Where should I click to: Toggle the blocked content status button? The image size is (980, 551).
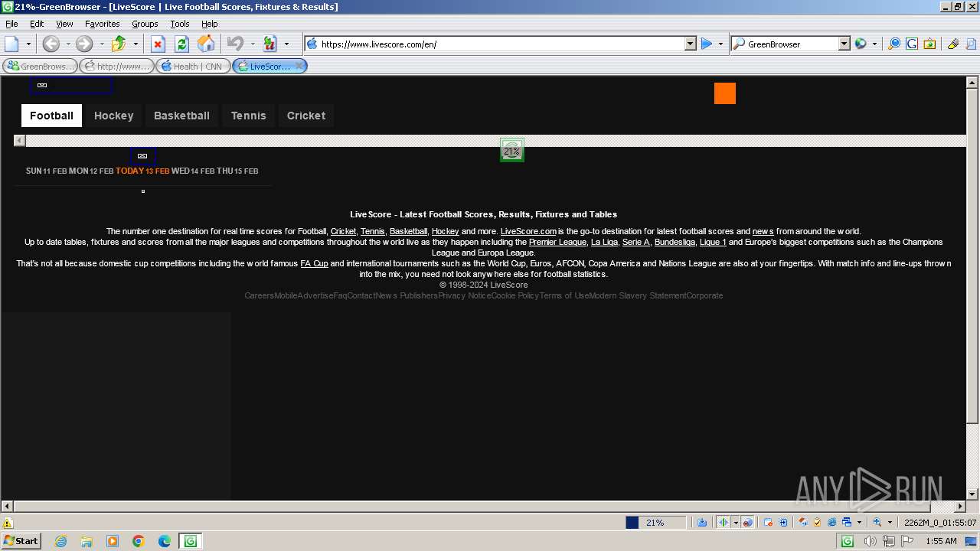click(x=748, y=523)
